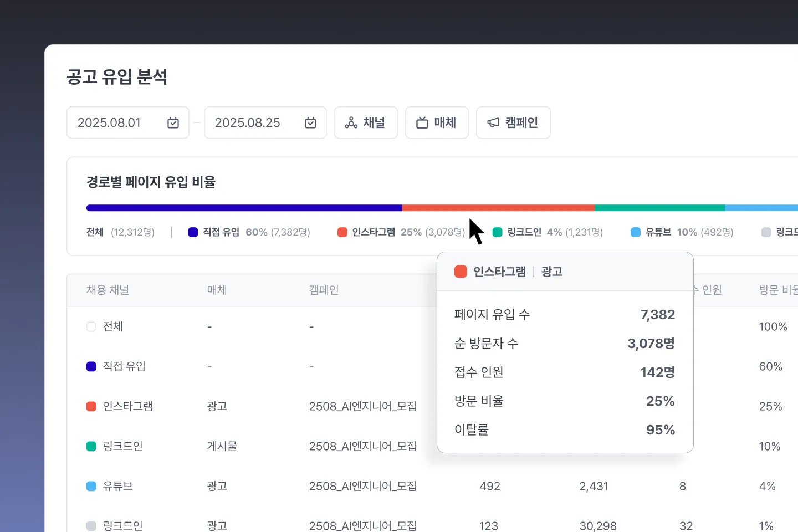
Task: Click the 공고 유입 분석 page title
Action: pyautogui.click(x=117, y=76)
